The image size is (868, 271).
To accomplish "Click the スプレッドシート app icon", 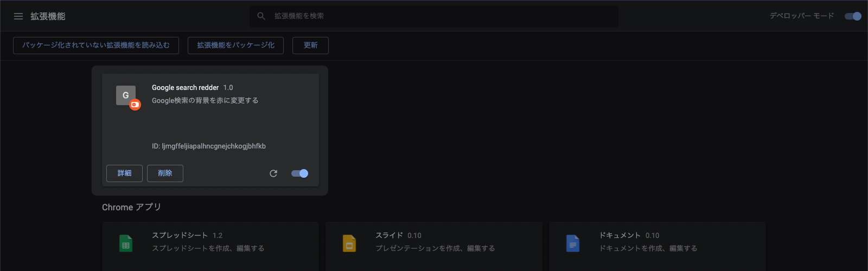I will click(126, 243).
